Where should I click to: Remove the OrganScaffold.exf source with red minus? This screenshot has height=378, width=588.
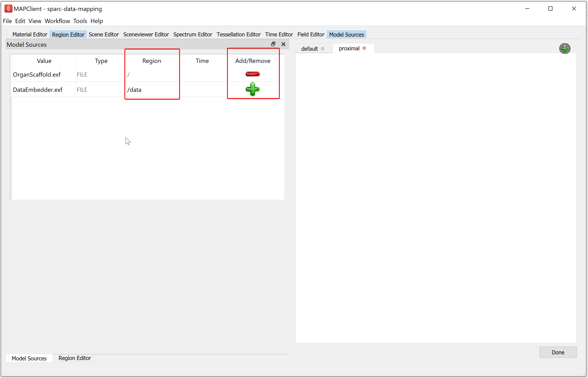click(252, 74)
